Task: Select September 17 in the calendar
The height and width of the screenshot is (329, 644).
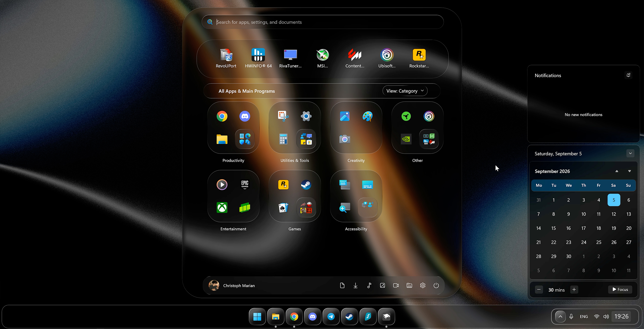Action: point(584,228)
